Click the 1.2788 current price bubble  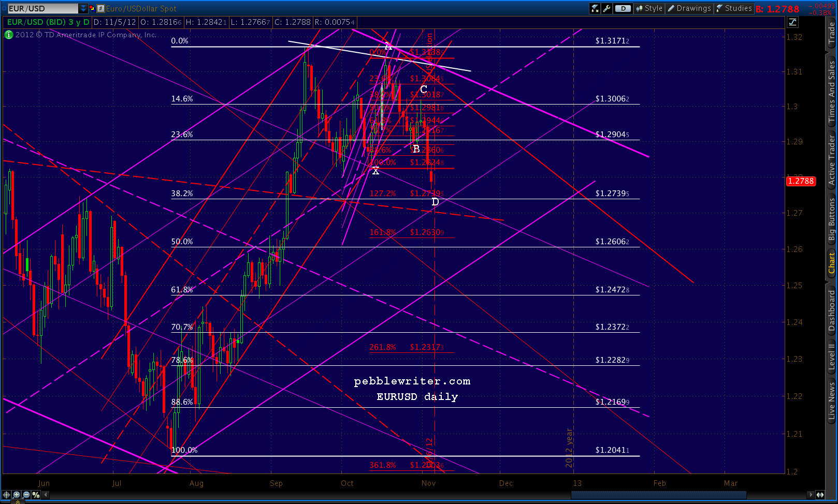click(x=801, y=181)
